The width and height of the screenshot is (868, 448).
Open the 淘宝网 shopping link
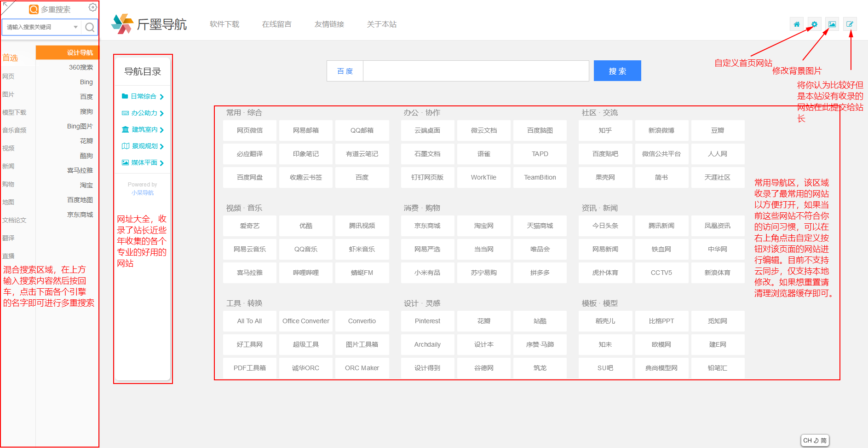484,226
